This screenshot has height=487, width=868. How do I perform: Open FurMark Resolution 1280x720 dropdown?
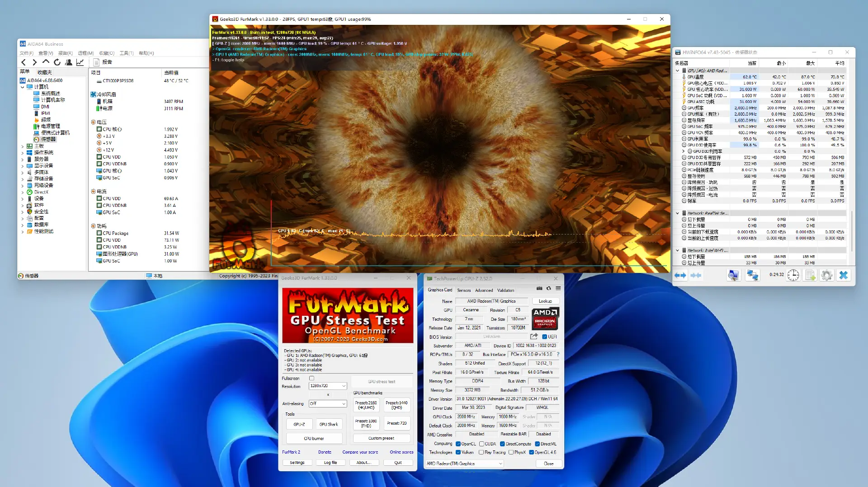[x=328, y=386]
